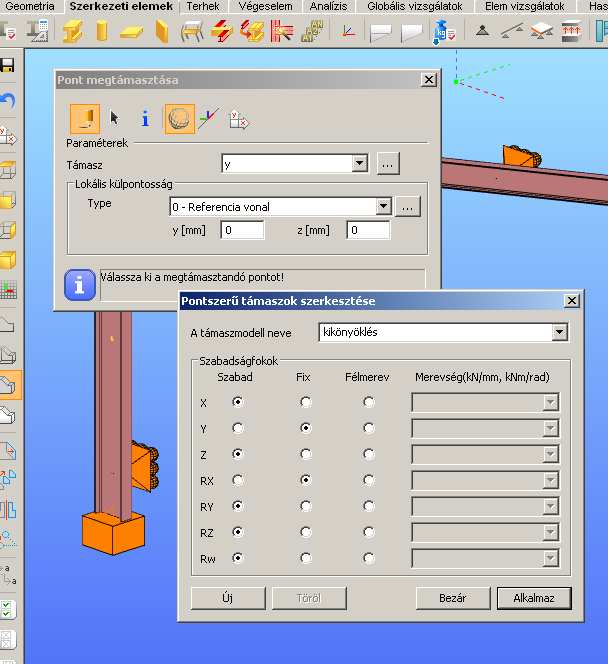This screenshot has width=608, height=664.
Task: Click the z [mm] eccentricity input field
Action: tap(368, 230)
